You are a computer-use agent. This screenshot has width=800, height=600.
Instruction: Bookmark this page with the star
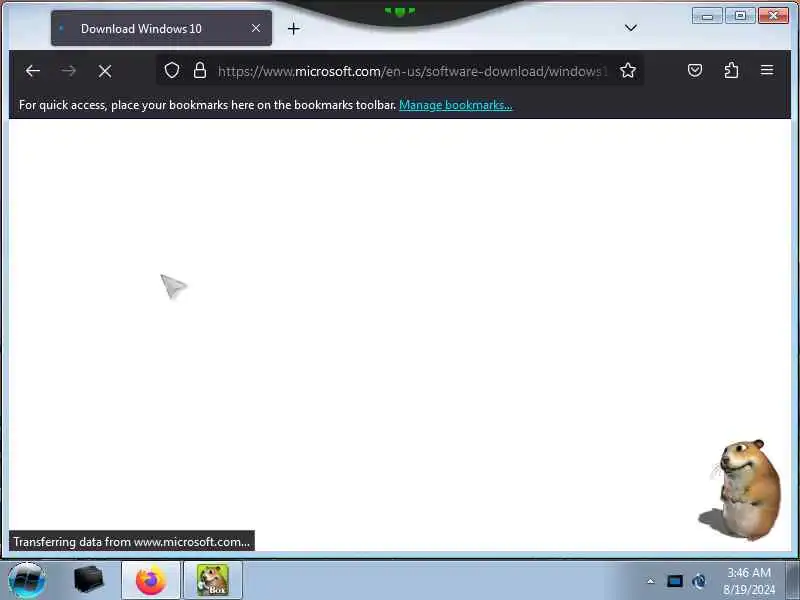point(628,70)
